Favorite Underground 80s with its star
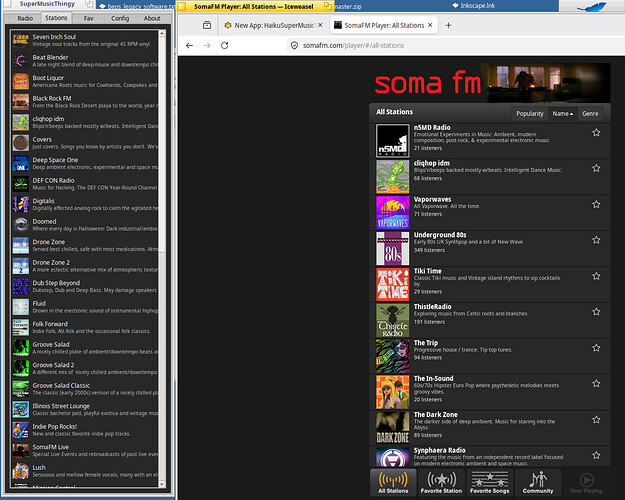This screenshot has height=500, width=625. (x=596, y=240)
